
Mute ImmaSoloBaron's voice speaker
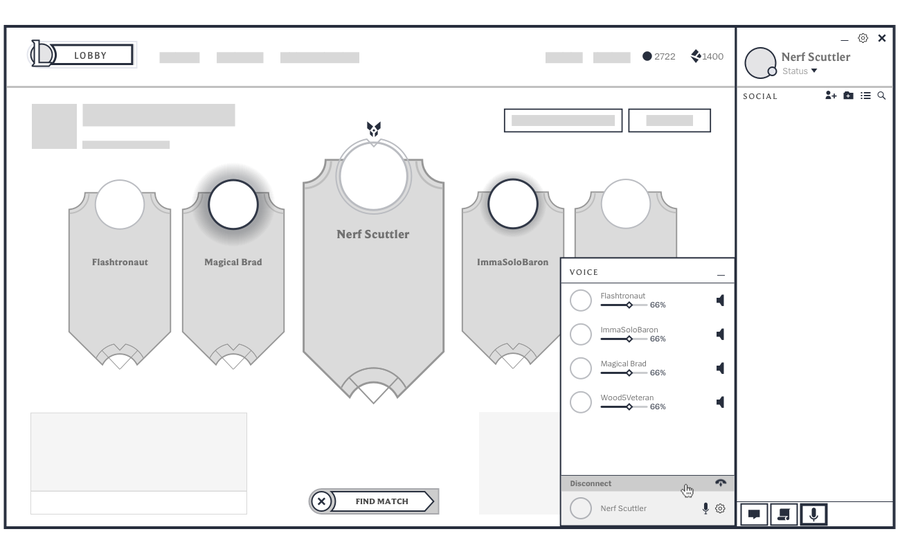pos(720,334)
